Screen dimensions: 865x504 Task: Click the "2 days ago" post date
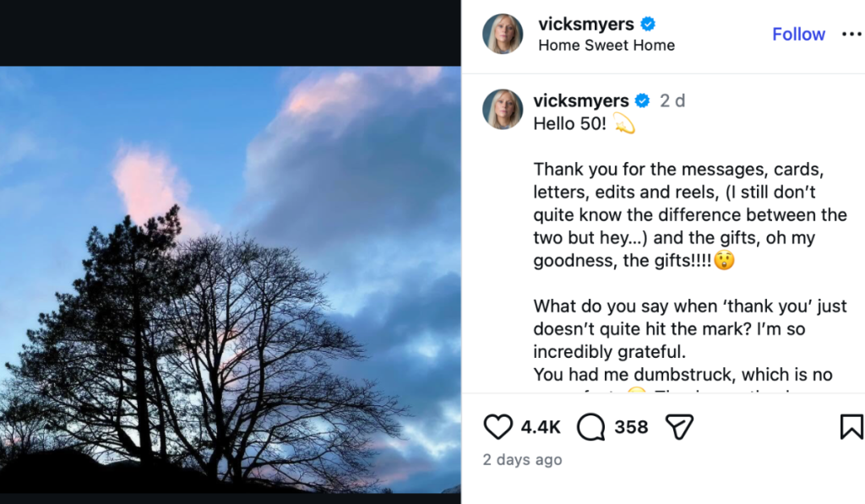[522, 460]
